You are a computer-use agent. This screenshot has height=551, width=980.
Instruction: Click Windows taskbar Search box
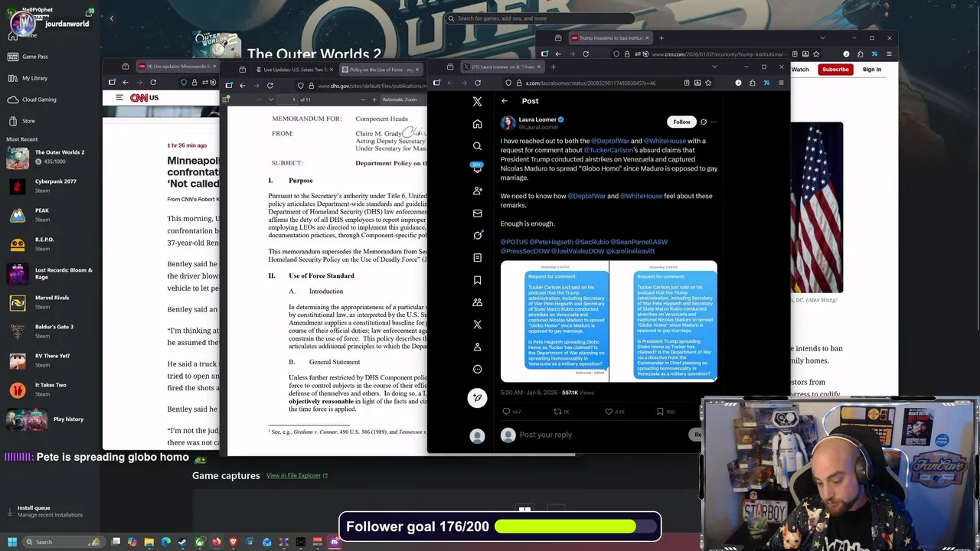coord(65,542)
